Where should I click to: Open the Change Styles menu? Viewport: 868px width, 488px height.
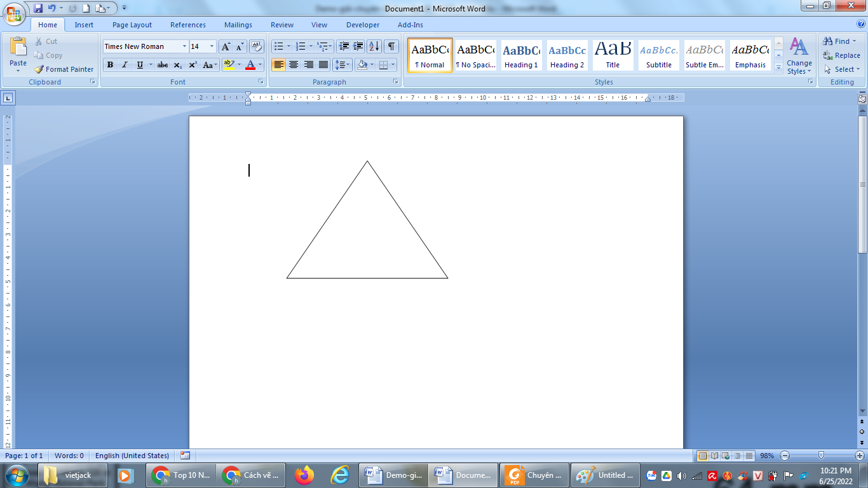(799, 57)
